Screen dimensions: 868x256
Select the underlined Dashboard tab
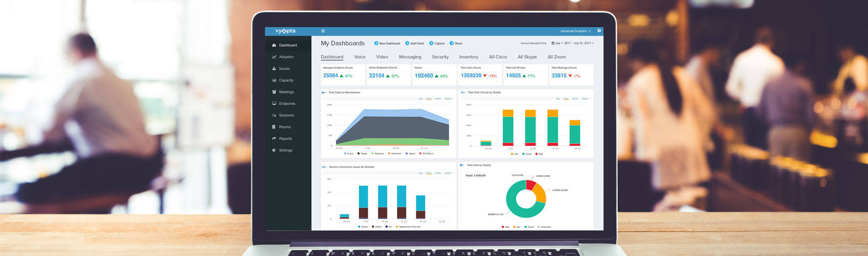(332, 57)
